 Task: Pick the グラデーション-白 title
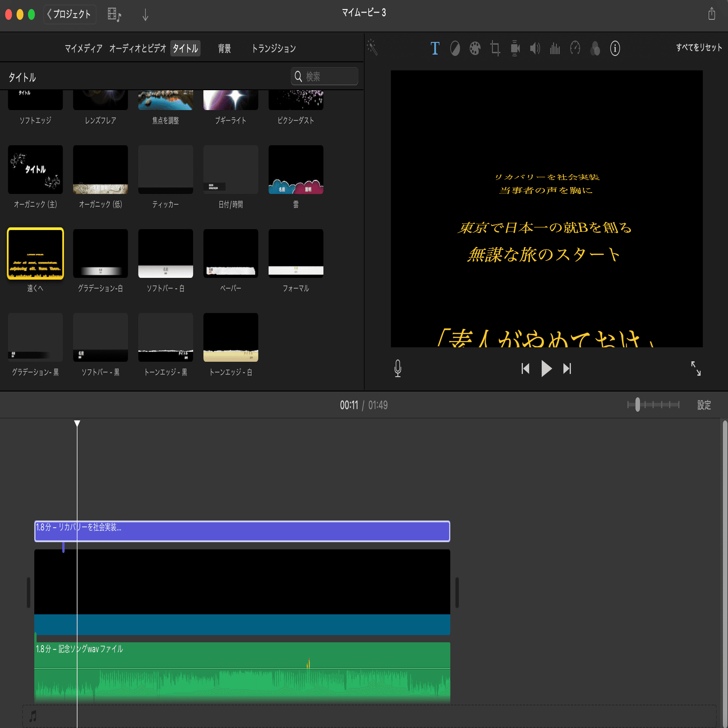(100, 253)
